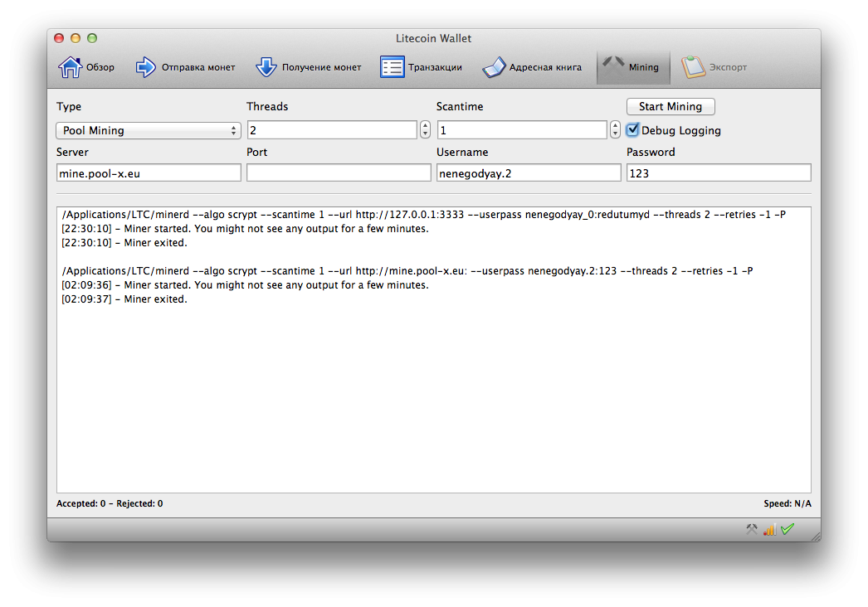Click the Start Mining button
This screenshot has height=607, width=868.
(671, 106)
